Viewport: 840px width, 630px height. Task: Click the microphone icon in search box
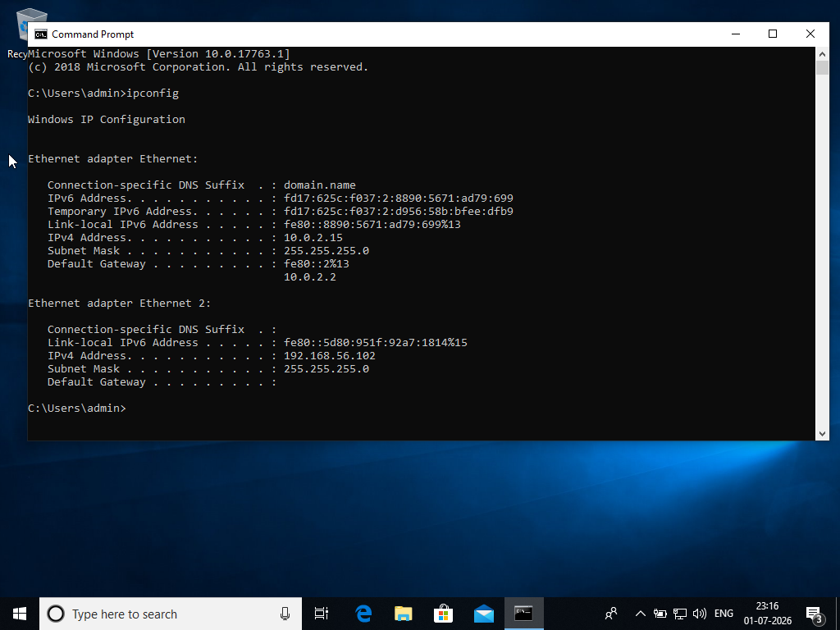(285, 614)
